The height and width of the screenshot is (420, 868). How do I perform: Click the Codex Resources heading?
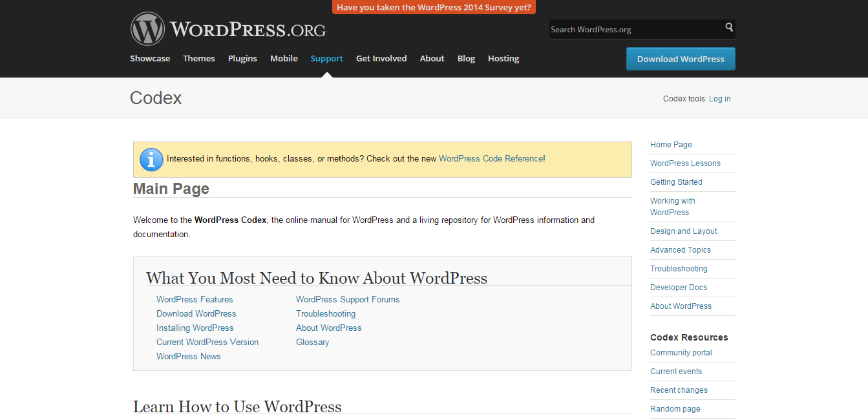coord(689,337)
